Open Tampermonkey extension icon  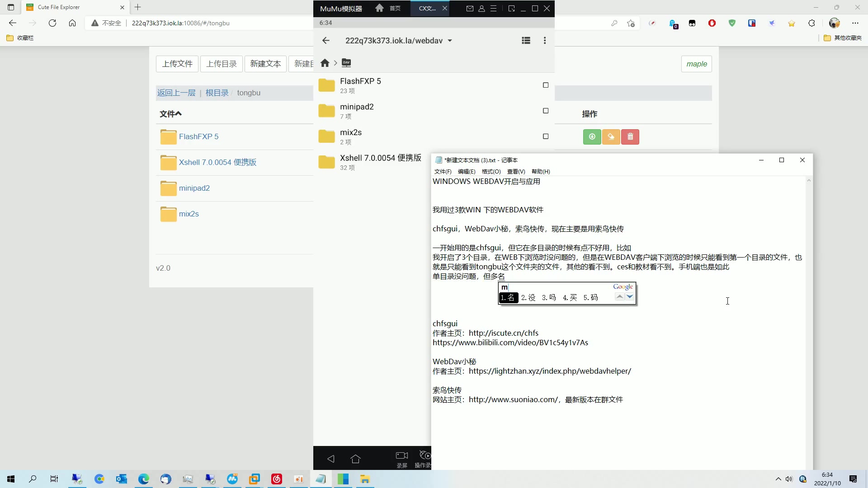coord(692,23)
